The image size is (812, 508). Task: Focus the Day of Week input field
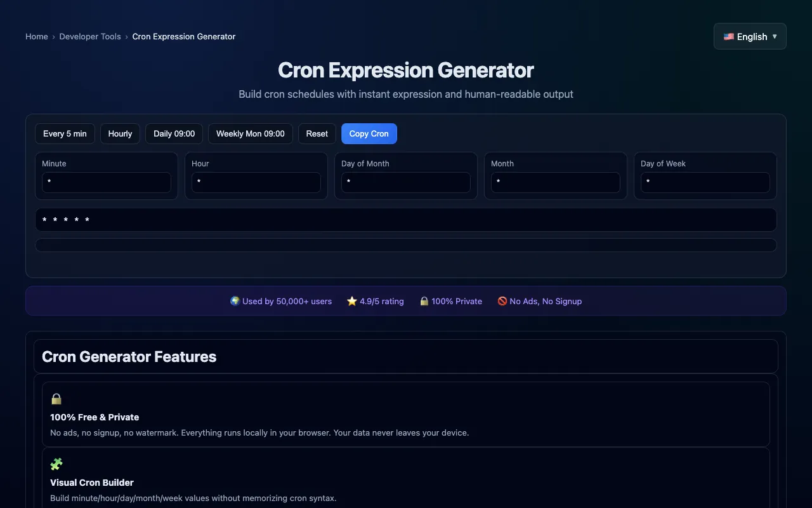[705, 182]
